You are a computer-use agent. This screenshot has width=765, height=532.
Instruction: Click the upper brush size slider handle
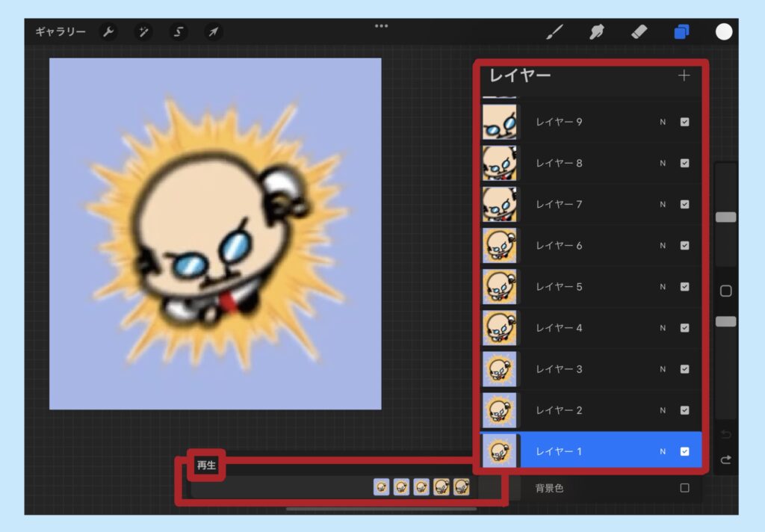pyautogui.click(x=726, y=217)
